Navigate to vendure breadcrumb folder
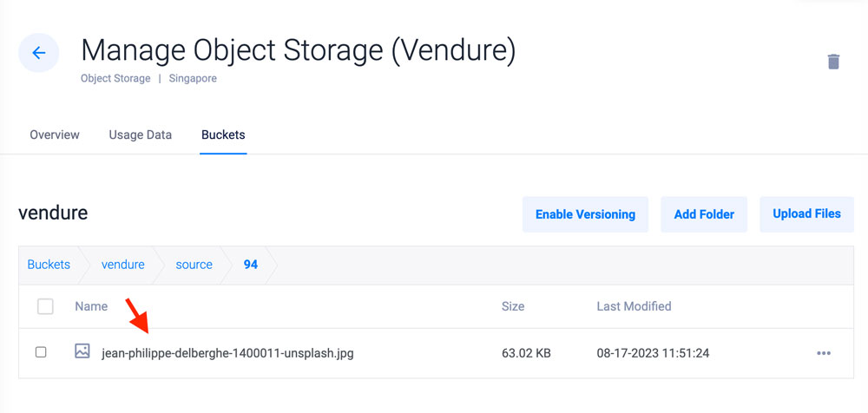 [x=123, y=265]
